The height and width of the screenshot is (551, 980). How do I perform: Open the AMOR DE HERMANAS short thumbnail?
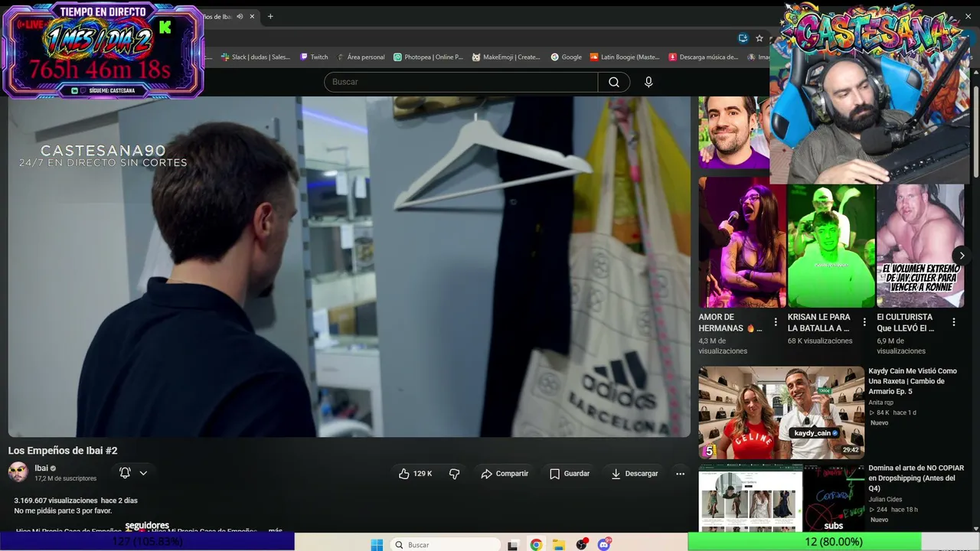coord(742,243)
